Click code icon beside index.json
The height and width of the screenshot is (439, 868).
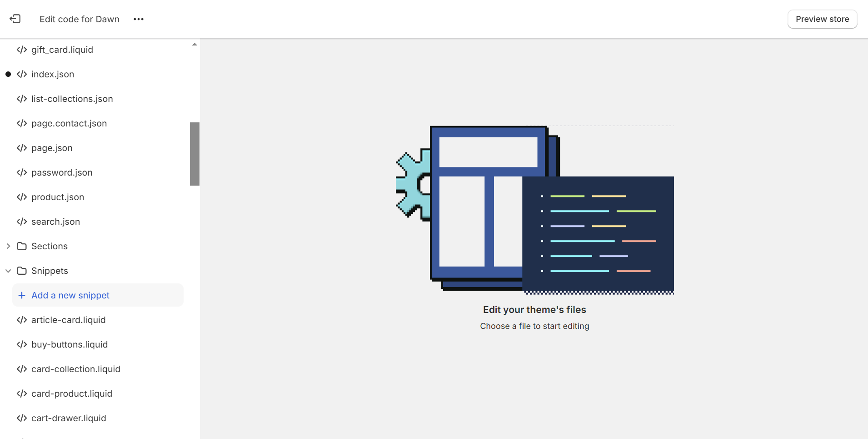tap(22, 74)
